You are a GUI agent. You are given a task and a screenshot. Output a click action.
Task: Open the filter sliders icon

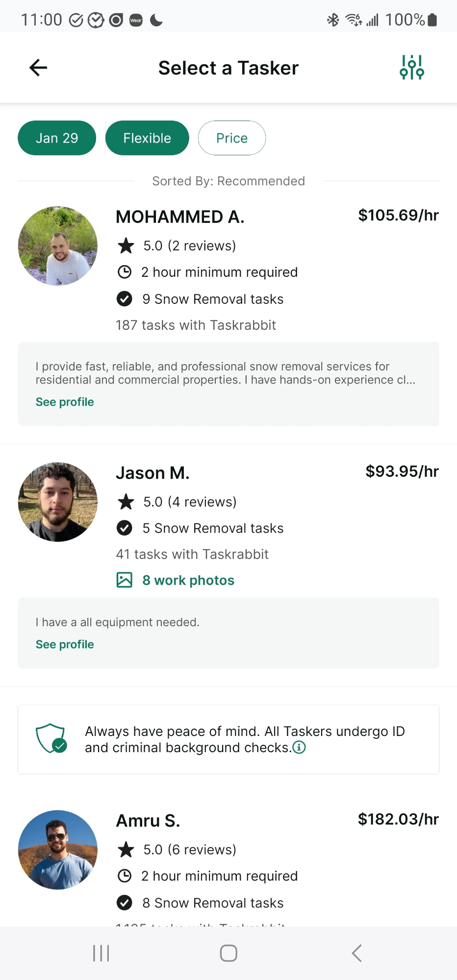click(412, 68)
